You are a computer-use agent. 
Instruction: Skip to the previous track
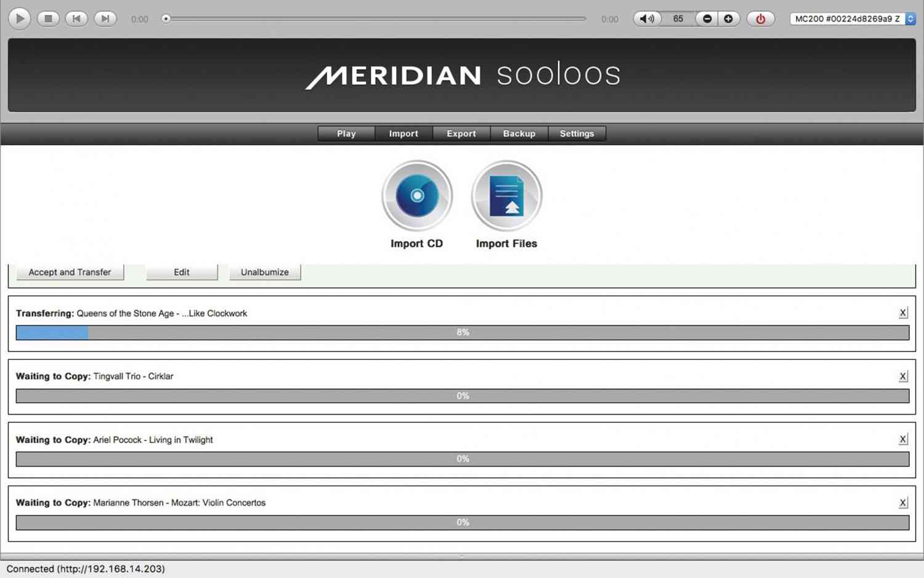(76, 18)
